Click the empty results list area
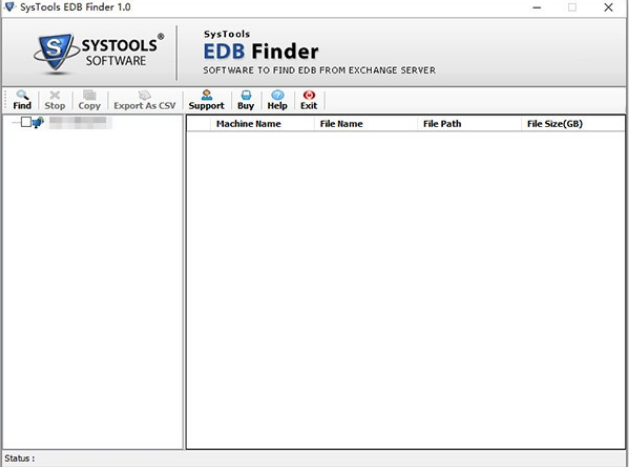 click(x=405, y=290)
